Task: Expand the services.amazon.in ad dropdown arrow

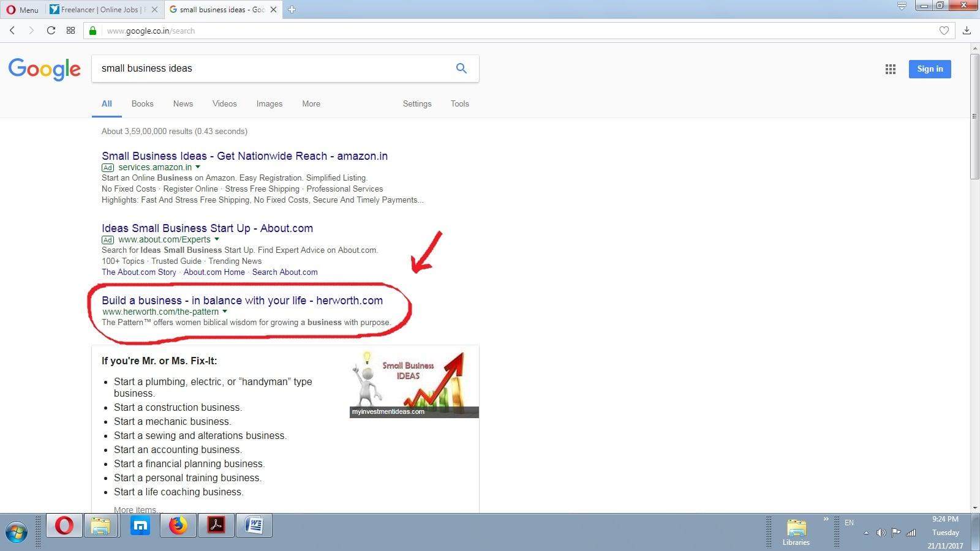Action: (198, 167)
